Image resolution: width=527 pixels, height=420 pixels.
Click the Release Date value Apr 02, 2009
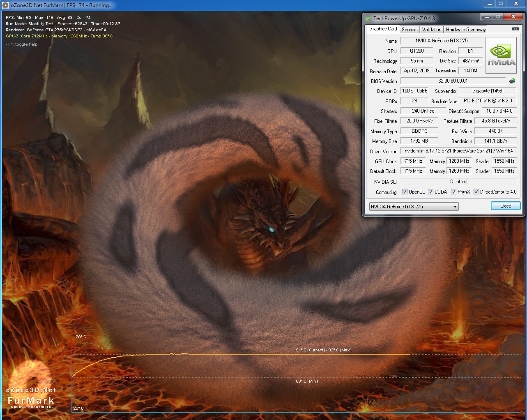coord(417,71)
